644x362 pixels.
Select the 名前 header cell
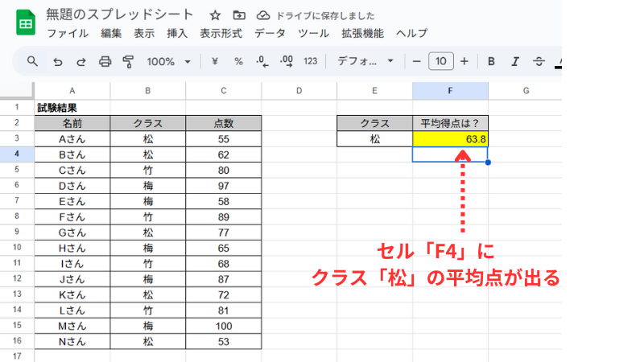72,123
